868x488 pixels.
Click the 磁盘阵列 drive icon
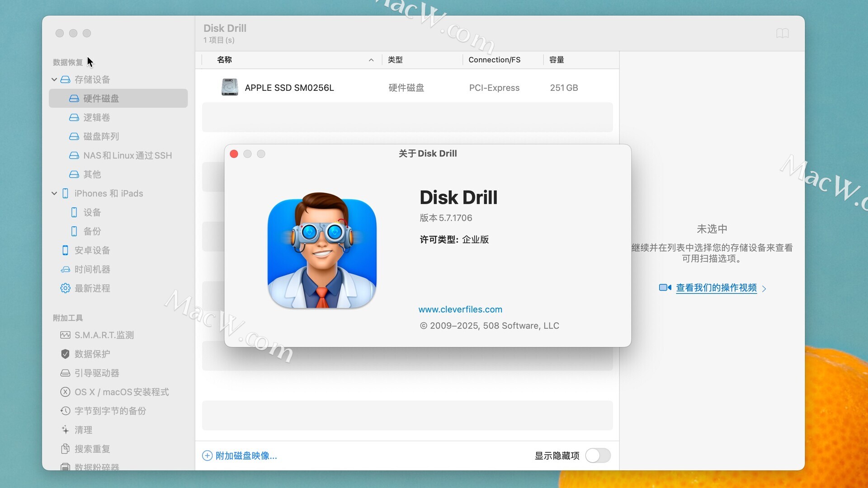tap(74, 136)
